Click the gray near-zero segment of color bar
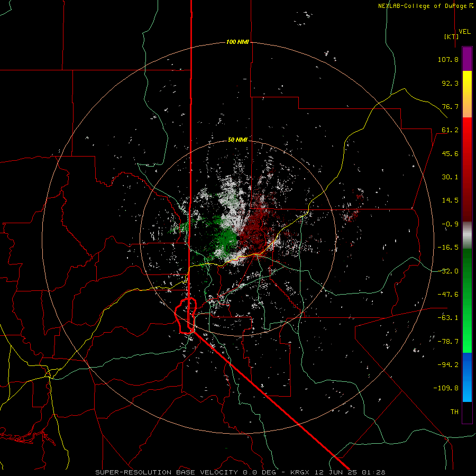476x476 pixels. [467, 235]
